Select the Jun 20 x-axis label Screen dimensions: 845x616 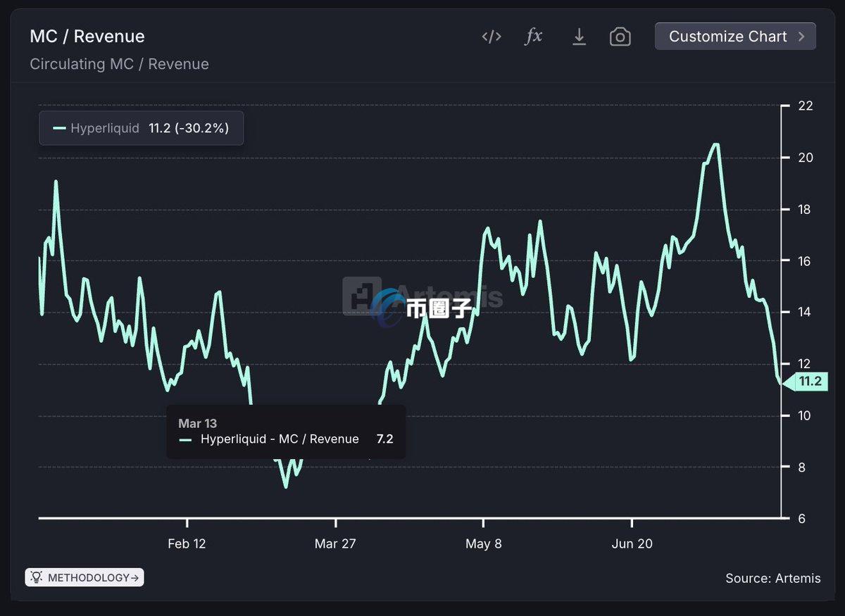click(632, 543)
